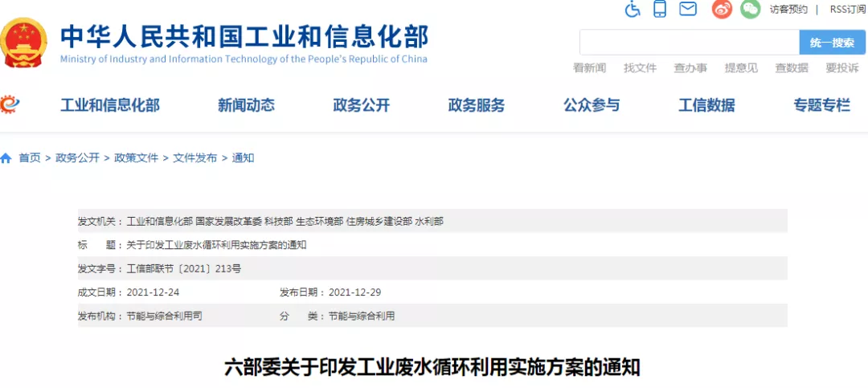Viewport: 868px width, 388px height.
Task: Open 新闻动态 navigation menu
Action: coord(246,104)
